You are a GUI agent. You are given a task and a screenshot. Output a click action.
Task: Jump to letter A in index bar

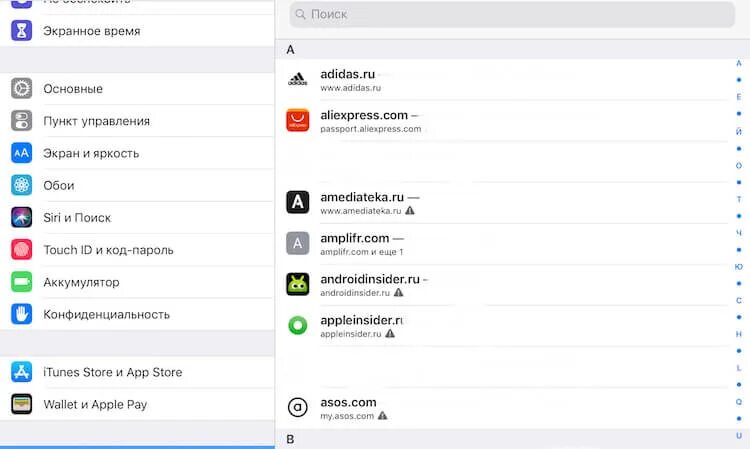(x=739, y=63)
